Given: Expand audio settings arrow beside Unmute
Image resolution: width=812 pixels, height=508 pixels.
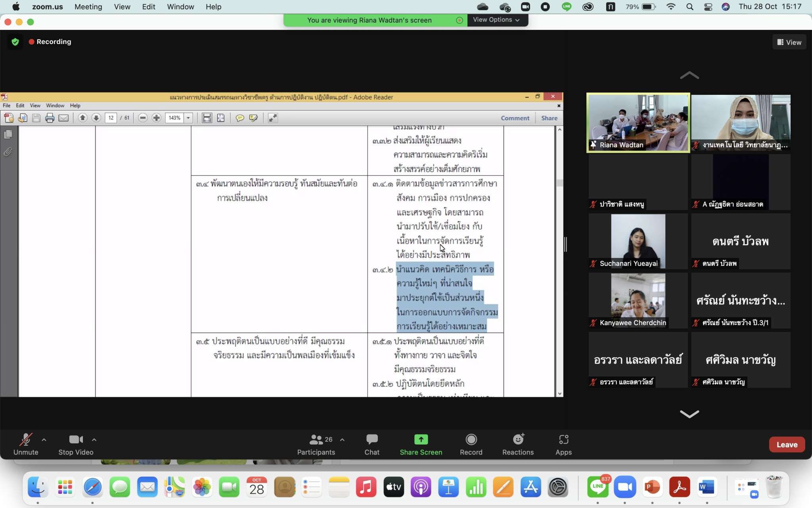Looking at the screenshot, I should point(44,440).
